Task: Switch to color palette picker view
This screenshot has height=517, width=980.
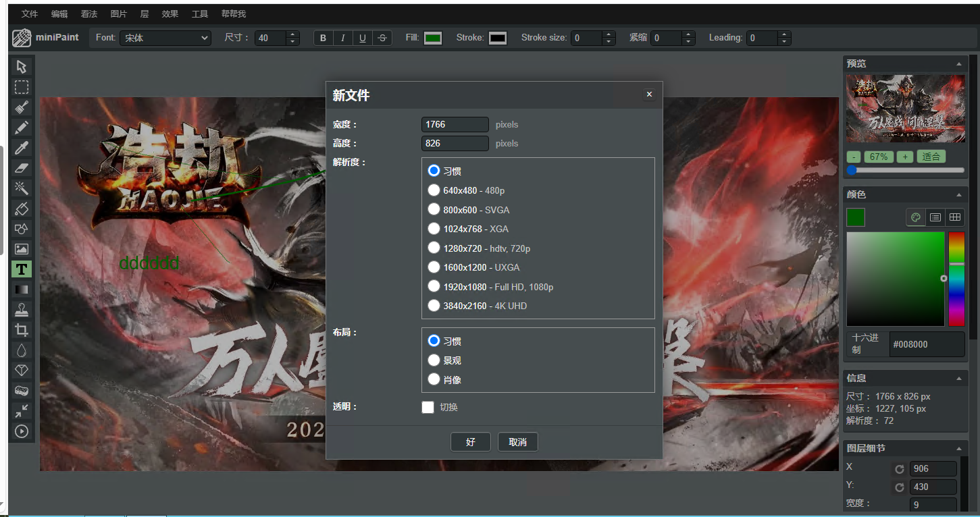Action: [916, 217]
